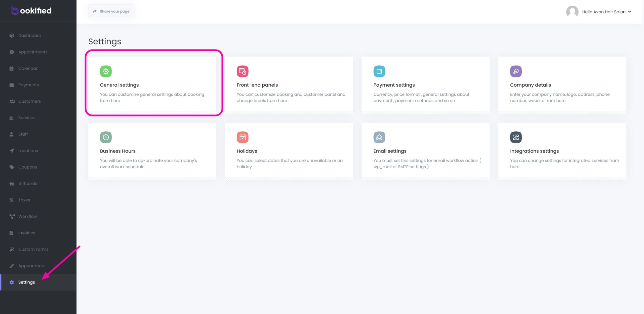
Task: Click the Coupons tag icon
Action: [12, 167]
